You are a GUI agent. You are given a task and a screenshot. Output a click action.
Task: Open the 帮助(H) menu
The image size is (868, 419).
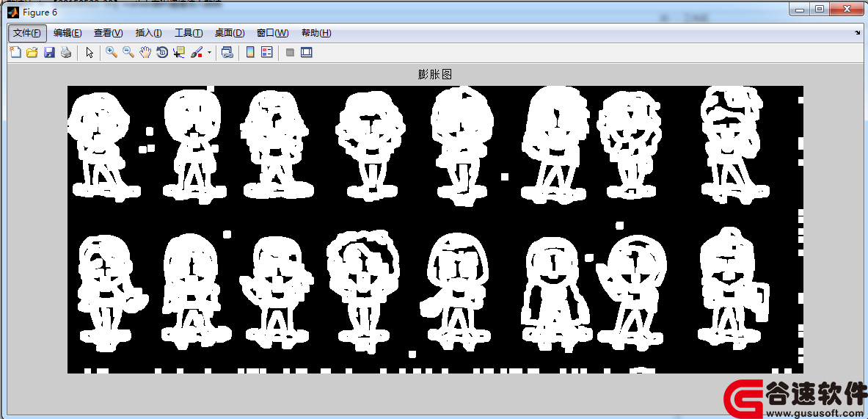click(316, 33)
